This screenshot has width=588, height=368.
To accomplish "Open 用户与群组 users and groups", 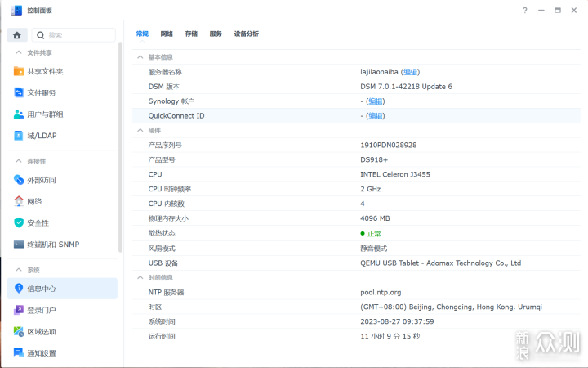I will point(44,114).
